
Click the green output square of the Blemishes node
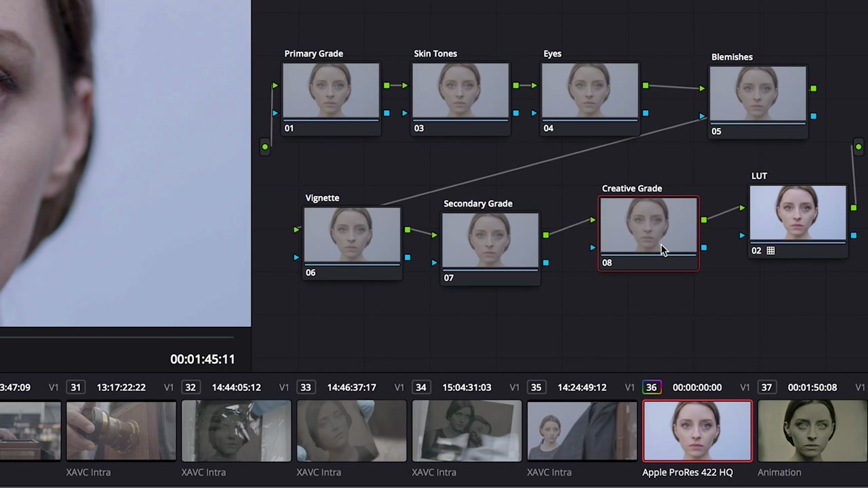(x=813, y=88)
